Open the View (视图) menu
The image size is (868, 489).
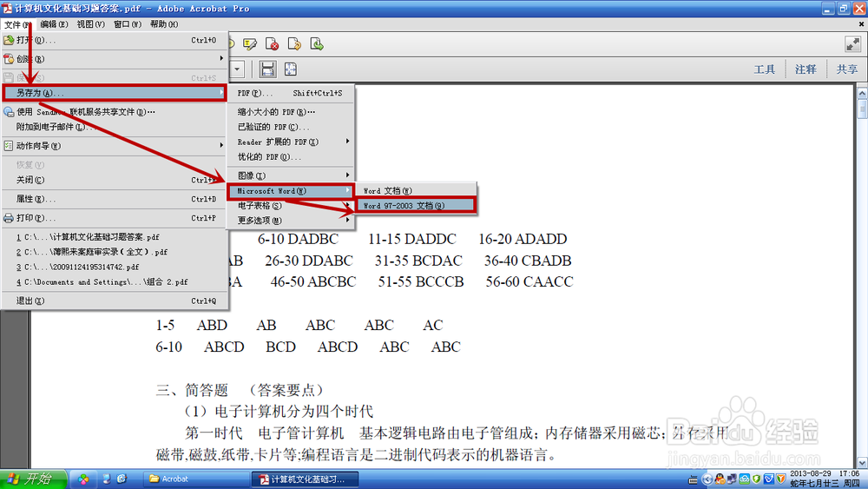91,24
